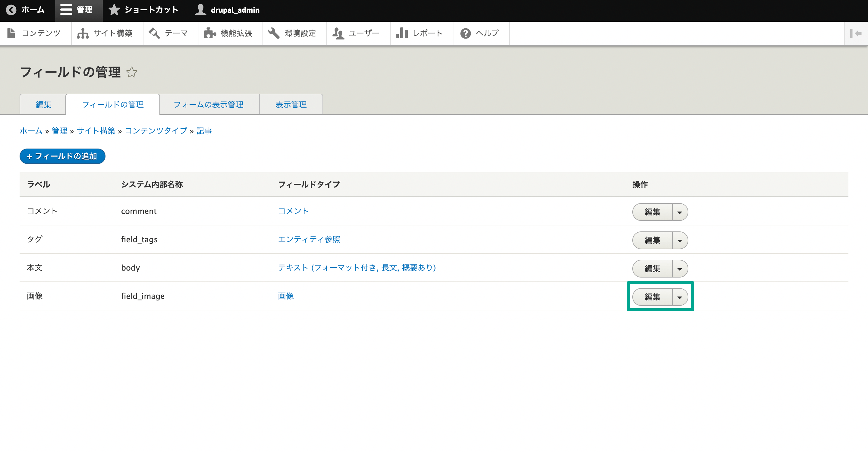Click the 操作 column header
The image size is (868, 452).
[x=640, y=184]
